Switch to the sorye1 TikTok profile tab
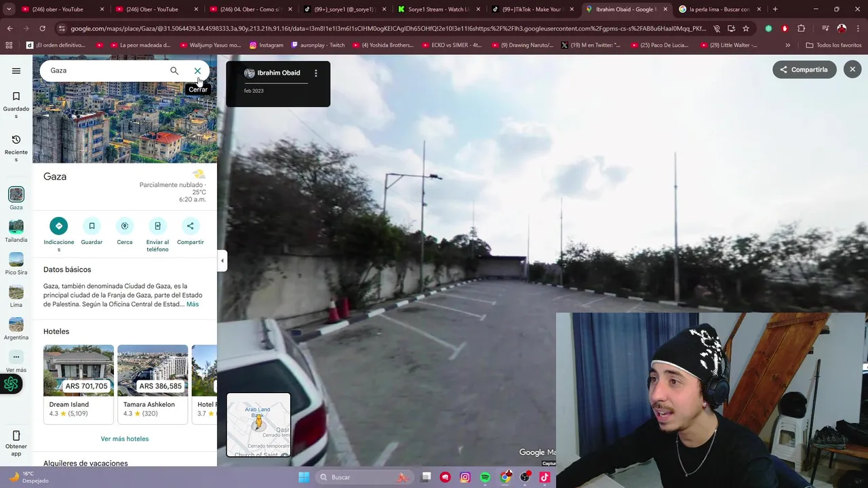 [344, 9]
